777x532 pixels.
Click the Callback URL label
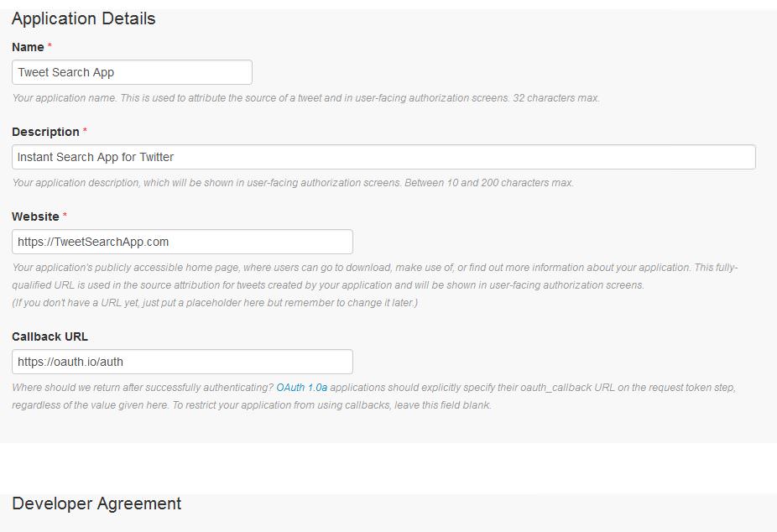(48, 337)
